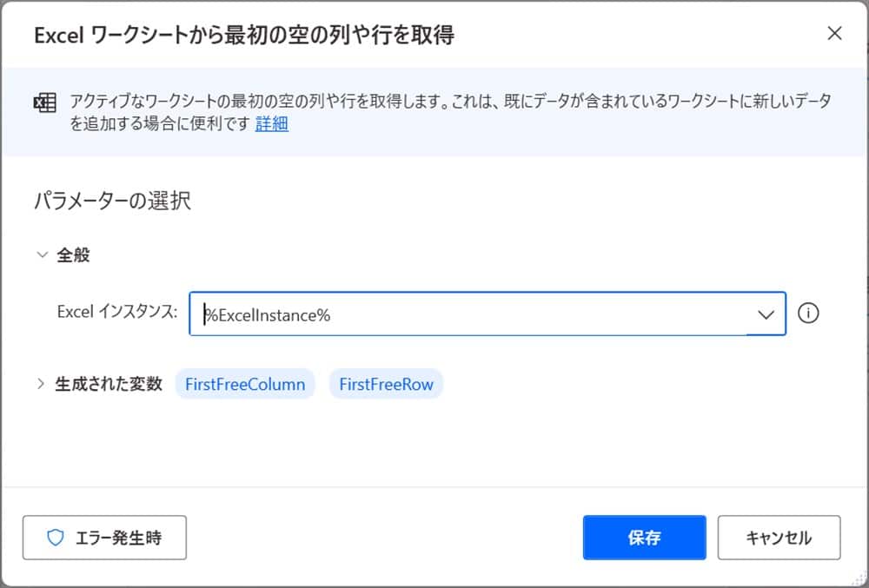
Task: Focus the %ExcelInstance% input field
Action: point(469,314)
